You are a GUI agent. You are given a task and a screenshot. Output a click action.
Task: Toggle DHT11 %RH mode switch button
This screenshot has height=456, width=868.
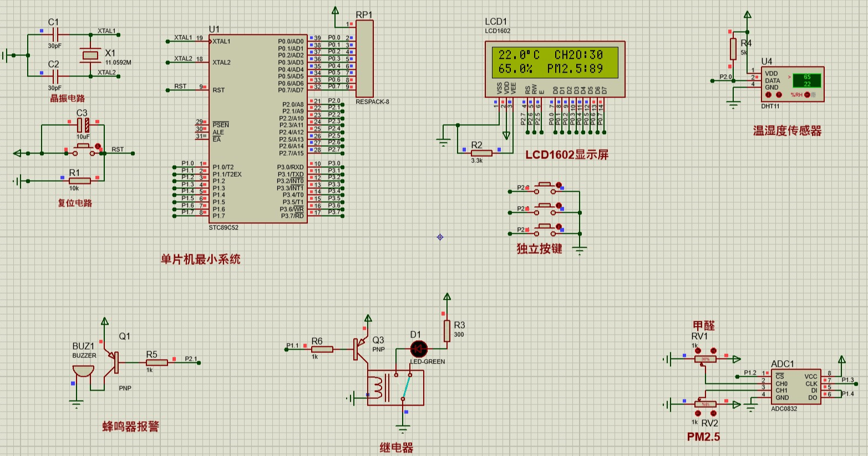point(808,95)
